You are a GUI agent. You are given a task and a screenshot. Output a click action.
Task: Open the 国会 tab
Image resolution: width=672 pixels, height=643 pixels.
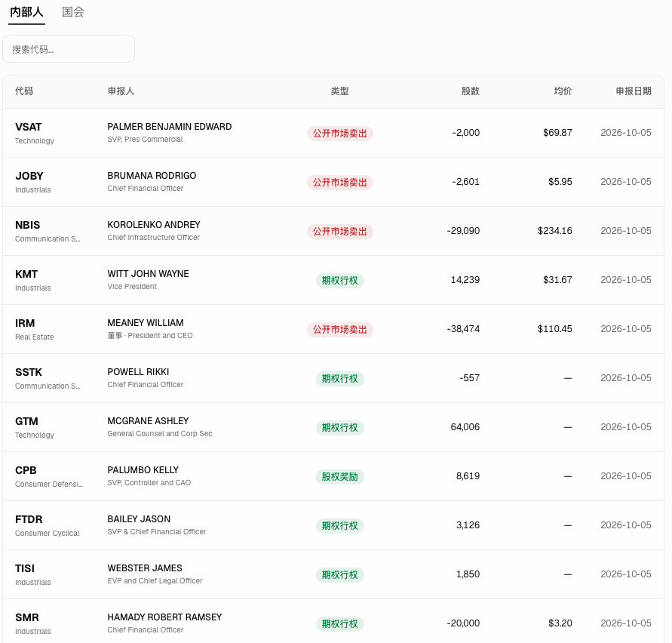(73, 12)
